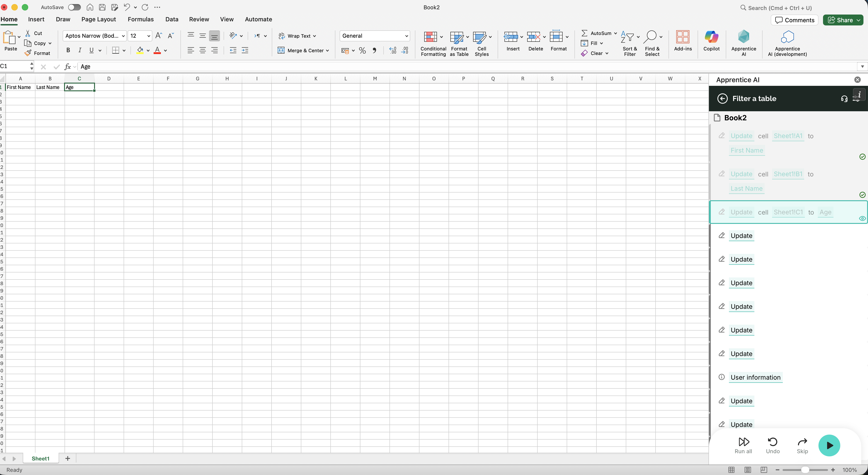Screen dimensions: 868x475
Task: Expand the Merge & Center options arrow
Action: pos(327,50)
